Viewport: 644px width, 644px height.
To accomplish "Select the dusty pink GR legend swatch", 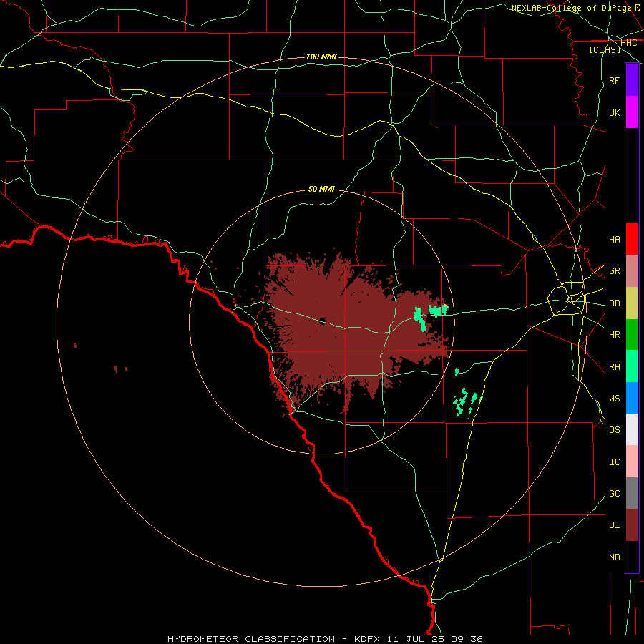I will (x=632, y=270).
